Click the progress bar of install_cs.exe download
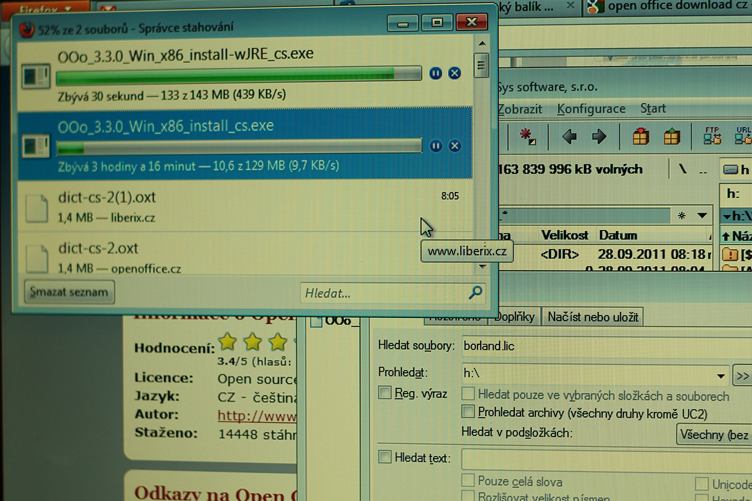The width and height of the screenshot is (752, 501). (x=239, y=147)
